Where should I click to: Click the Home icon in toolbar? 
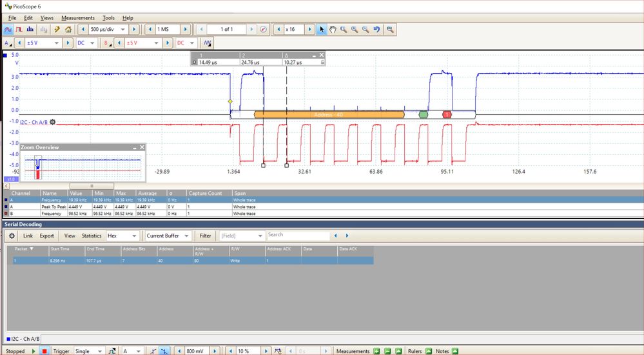point(68,30)
